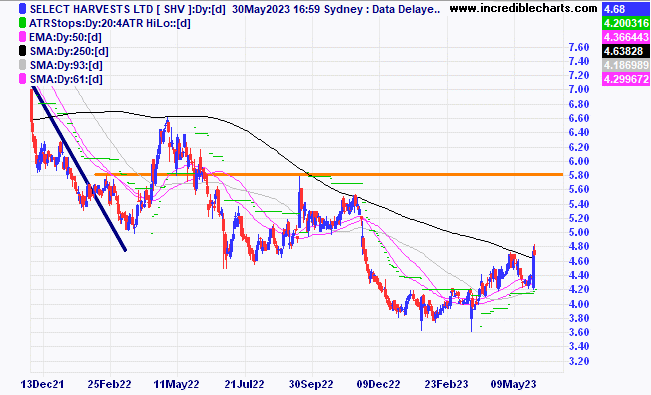This screenshot has height=395, width=651.
Task: Click the 21Jul22 date label
Action: pos(244,384)
